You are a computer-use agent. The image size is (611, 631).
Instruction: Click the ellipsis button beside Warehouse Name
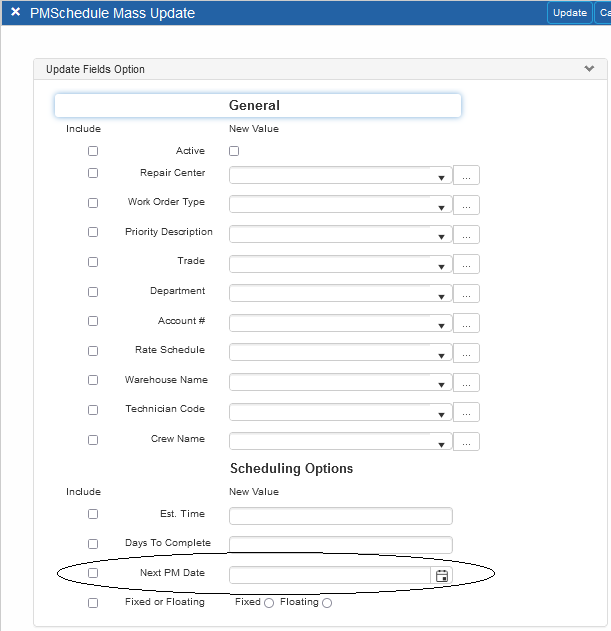coord(466,383)
